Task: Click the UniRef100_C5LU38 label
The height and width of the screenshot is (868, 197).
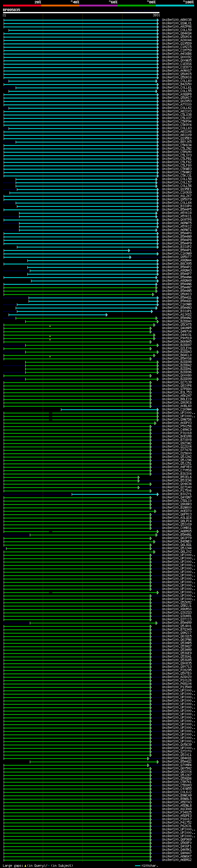Action: click(176, 115)
